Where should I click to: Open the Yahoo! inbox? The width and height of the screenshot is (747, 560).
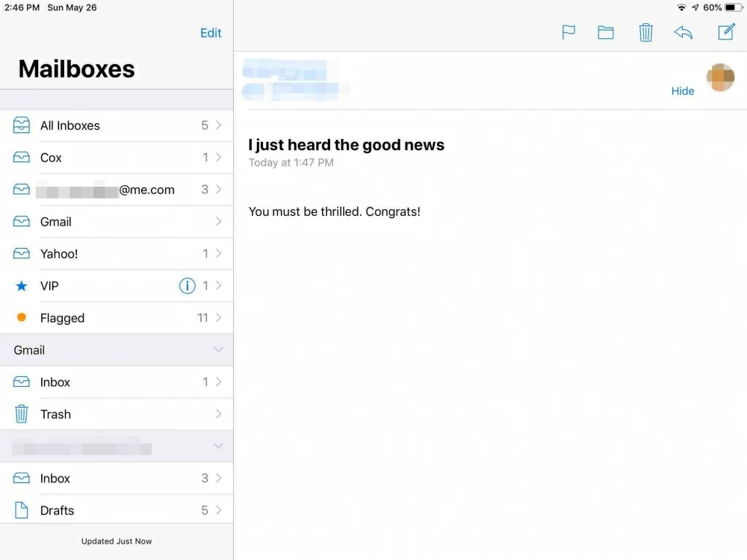coord(117,253)
